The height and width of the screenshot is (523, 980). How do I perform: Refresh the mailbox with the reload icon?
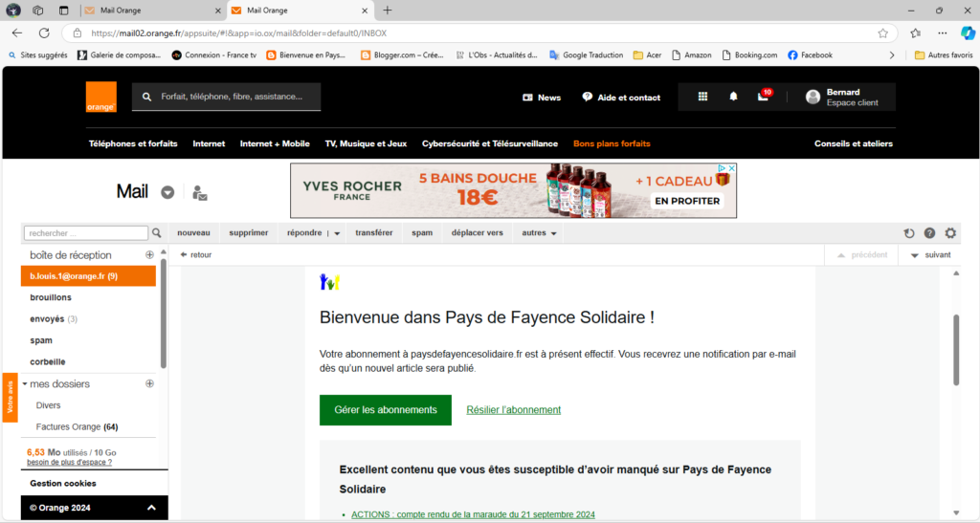[909, 233]
